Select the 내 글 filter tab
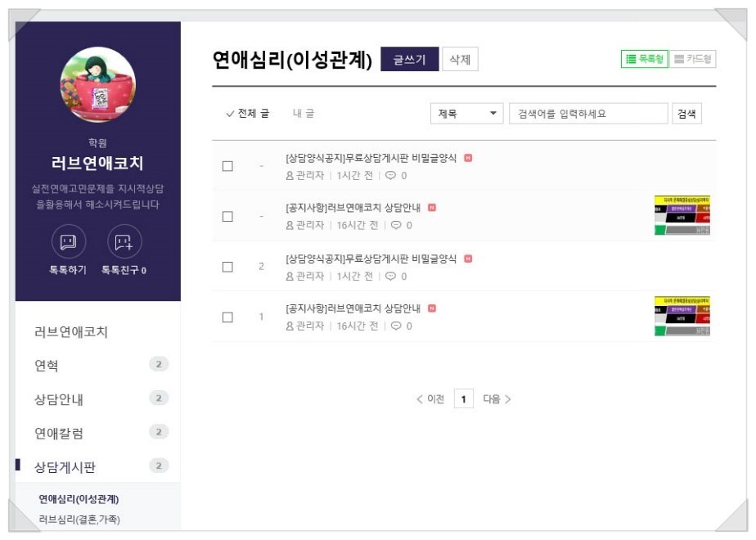Screen dimensions: 756x540 (x=304, y=113)
